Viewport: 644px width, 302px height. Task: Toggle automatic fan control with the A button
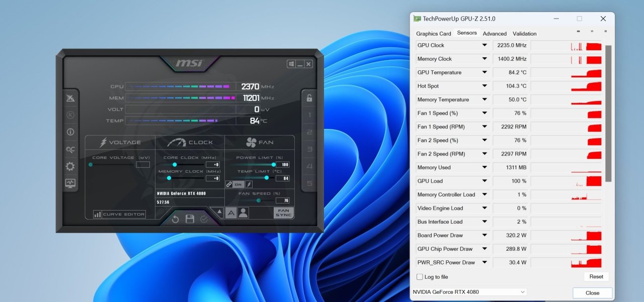(230, 213)
